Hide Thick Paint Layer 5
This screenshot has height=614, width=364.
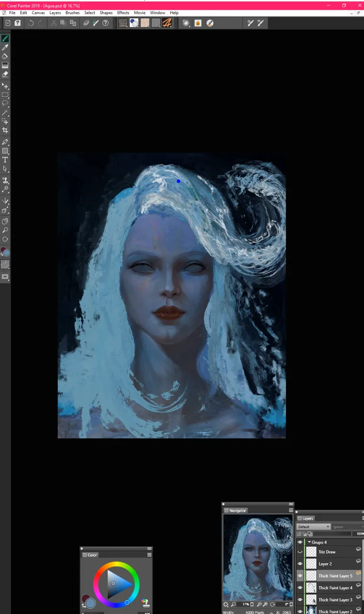300,576
